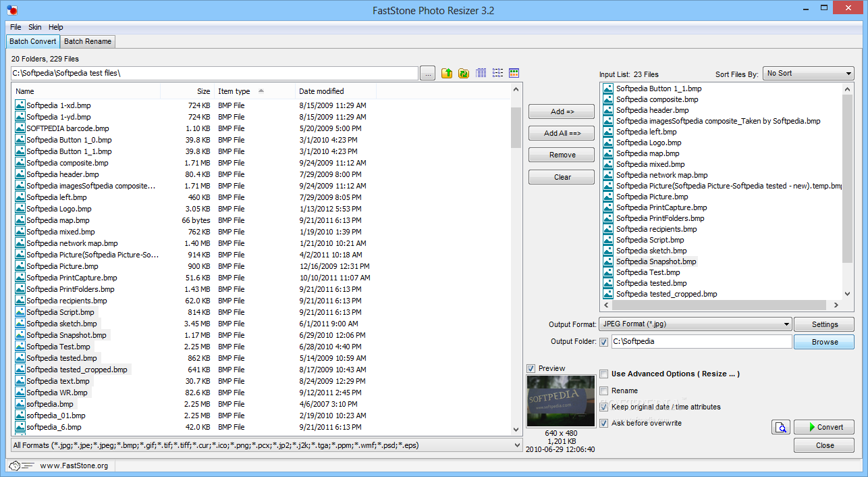Open the Output Format dropdown

point(695,324)
